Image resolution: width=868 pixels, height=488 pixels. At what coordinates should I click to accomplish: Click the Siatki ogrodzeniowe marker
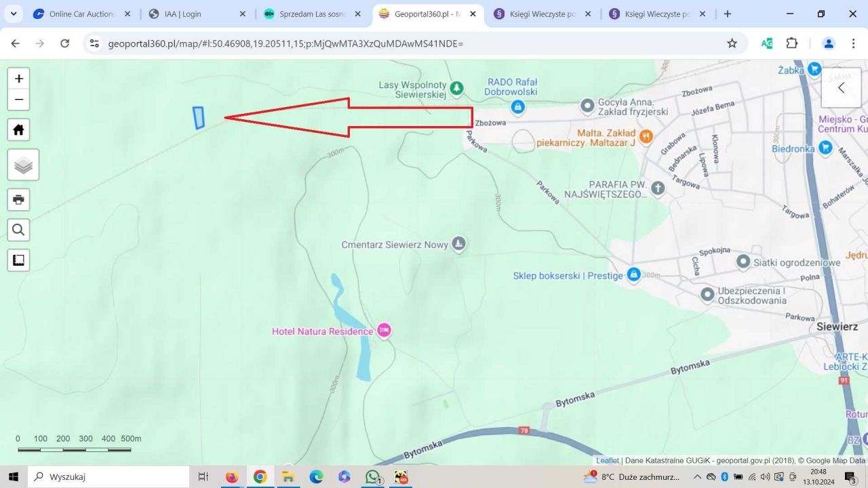click(x=743, y=262)
